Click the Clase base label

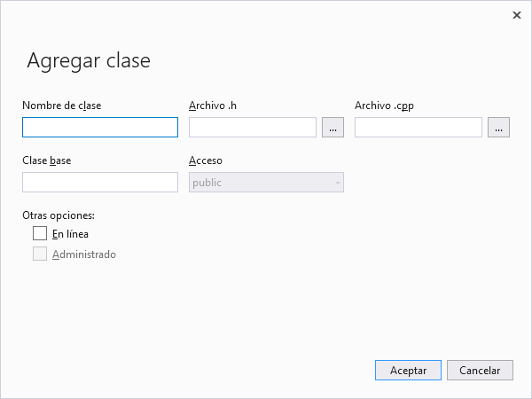click(47, 160)
